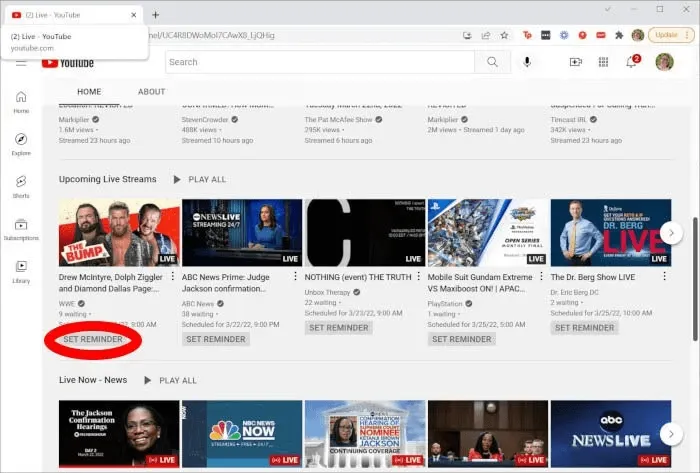Viewport: 700px width, 473px height.
Task: Open Explore in the sidebar
Action: coord(21,145)
